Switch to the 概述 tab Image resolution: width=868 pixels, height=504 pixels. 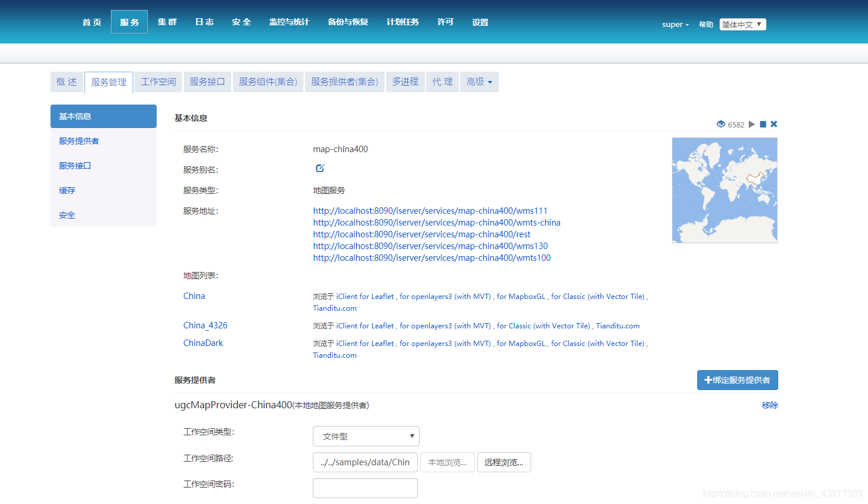(x=66, y=82)
